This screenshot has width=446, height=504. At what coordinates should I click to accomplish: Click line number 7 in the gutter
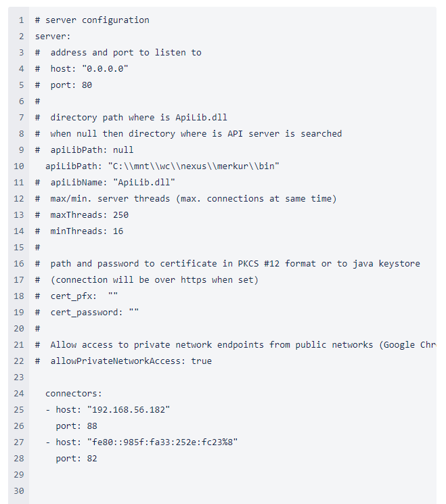click(21, 118)
